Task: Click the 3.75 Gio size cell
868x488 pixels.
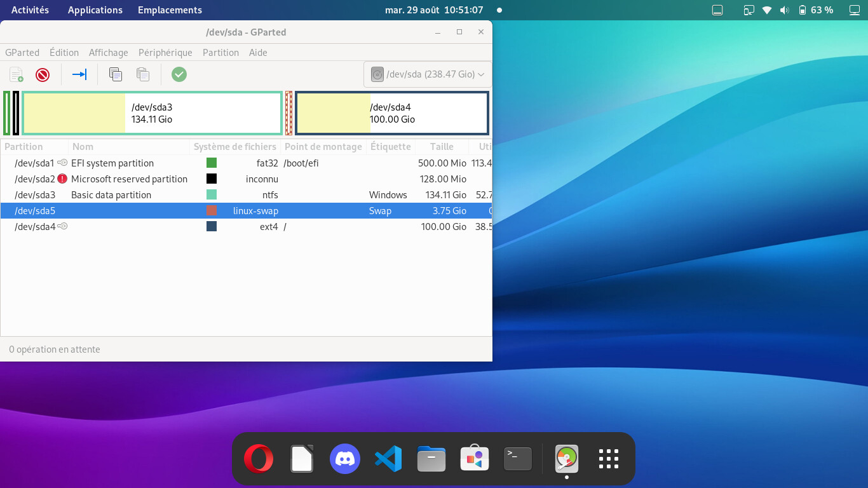Action: [449, 211]
